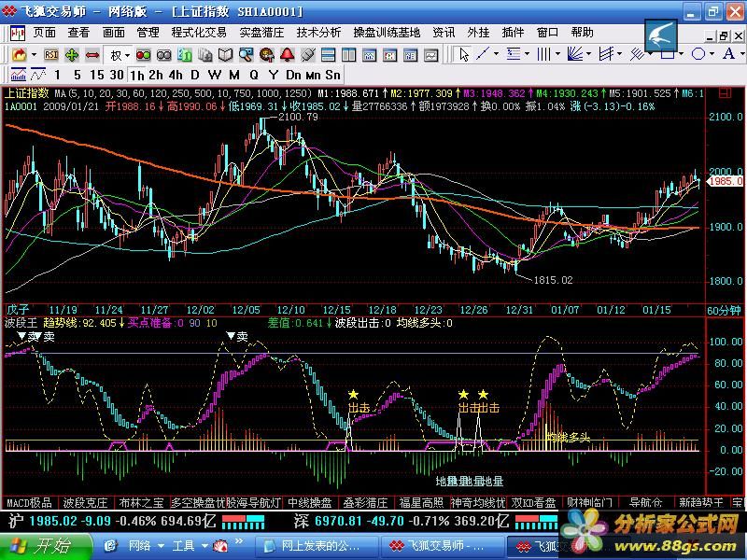
Task: Click the Windows 开始 start button
Action: (45, 547)
